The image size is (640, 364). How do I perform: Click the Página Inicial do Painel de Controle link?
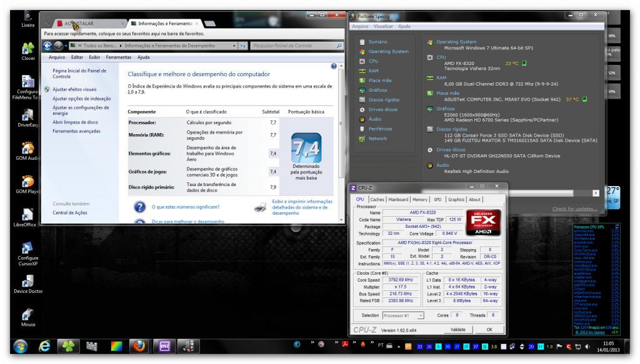79,74
